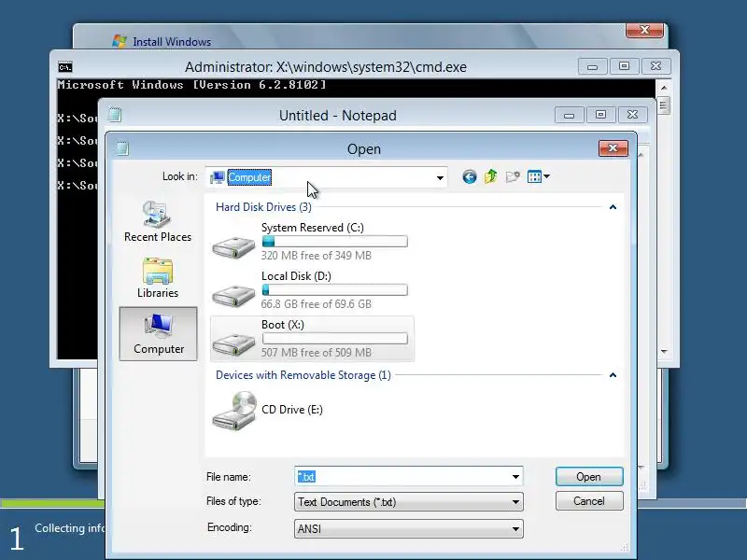The width and height of the screenshot is (747, 560).
Task: Open Recent Places in the sidebar
Action: tap(158, 221)
